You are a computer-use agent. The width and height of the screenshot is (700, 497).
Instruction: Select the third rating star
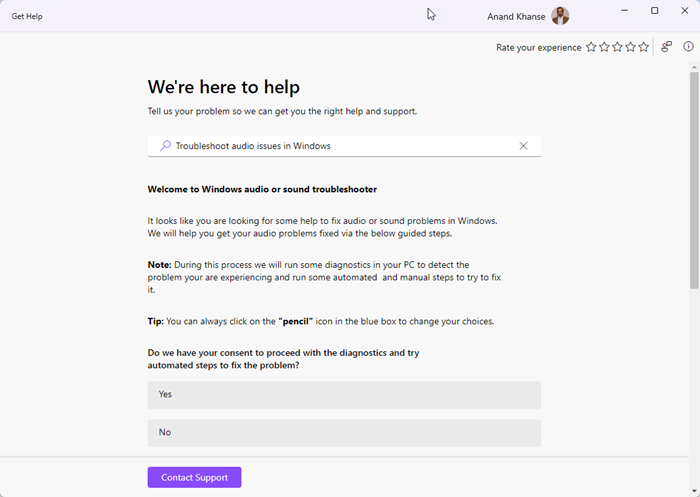(x=617, y=47)
